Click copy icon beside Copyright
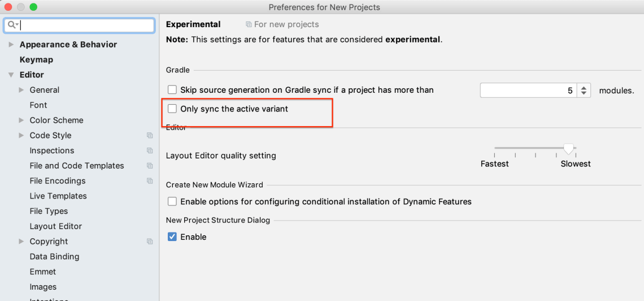 click(x=150, y=242)
